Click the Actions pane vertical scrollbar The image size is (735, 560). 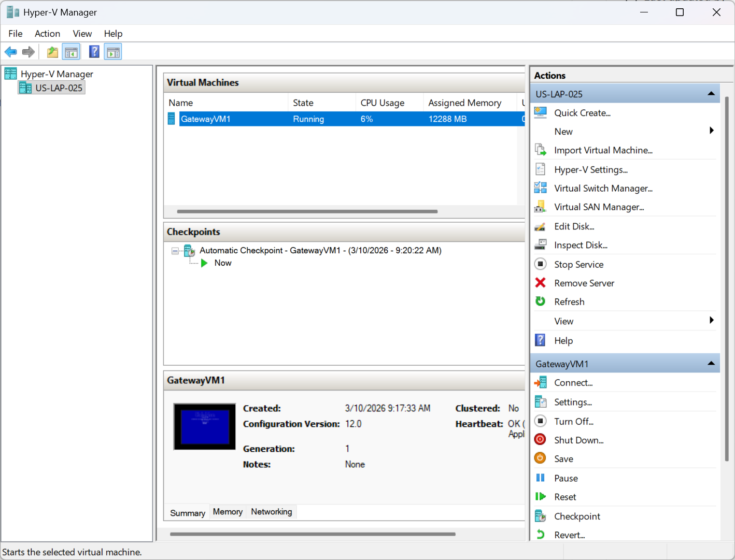[727, 279]
